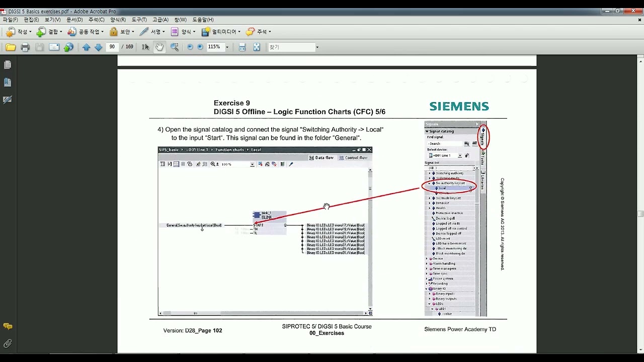The width and height of the screenshot is (644, 362).
Task: Click the 'Version: D28_Page 102' footer text
Action: tap(193, 330)
